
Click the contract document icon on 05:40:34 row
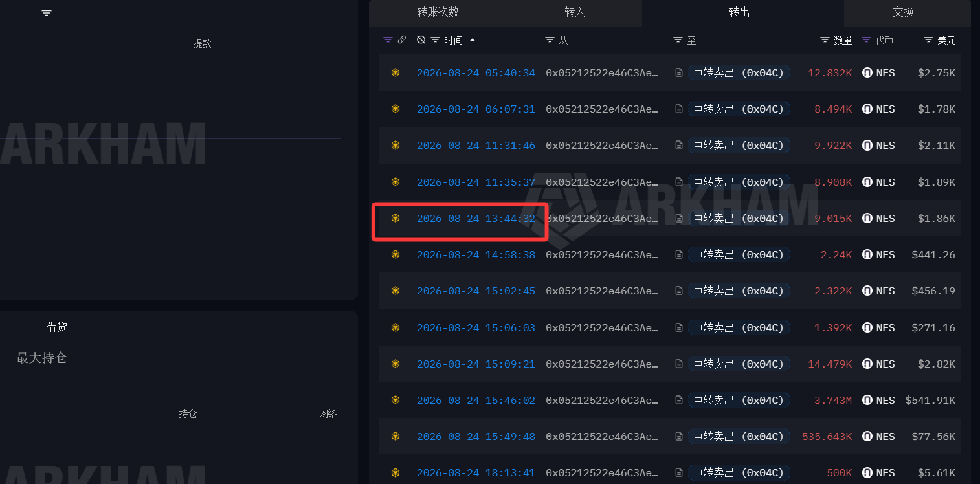pyautogui.click(x=679, y=73)
